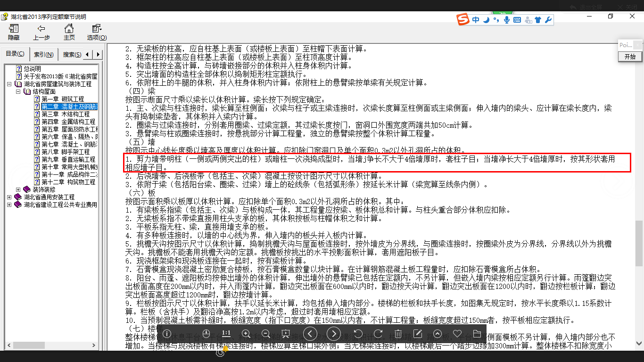The height and width of the screenshot is (362, 644).
Task: Switch Chinese/English mode via 中 icon
Action: [x=476, y=20]
